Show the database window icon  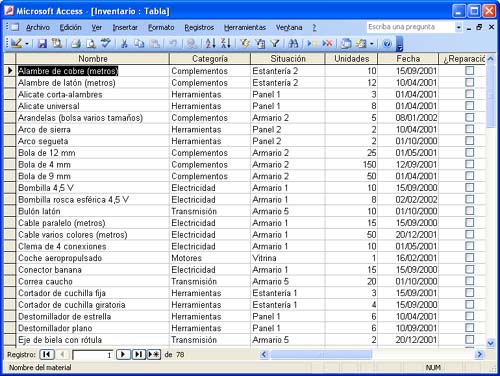(x=346, y=43)
